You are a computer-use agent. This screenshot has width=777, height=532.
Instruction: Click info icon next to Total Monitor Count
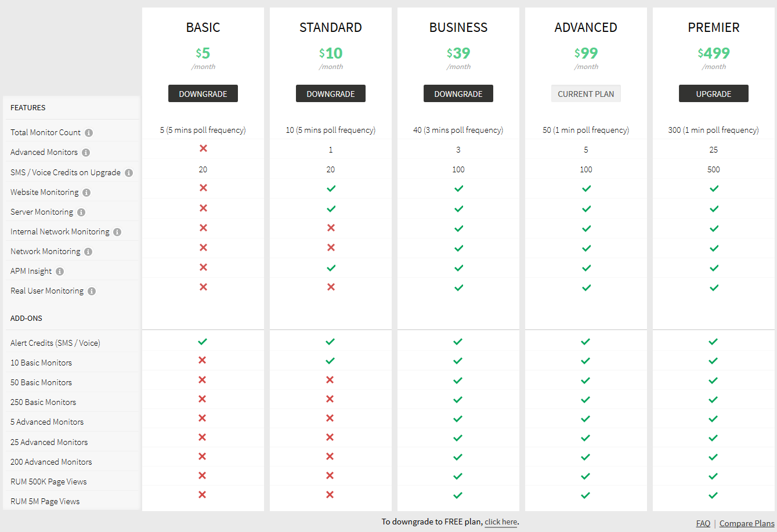tap(89, 133)
